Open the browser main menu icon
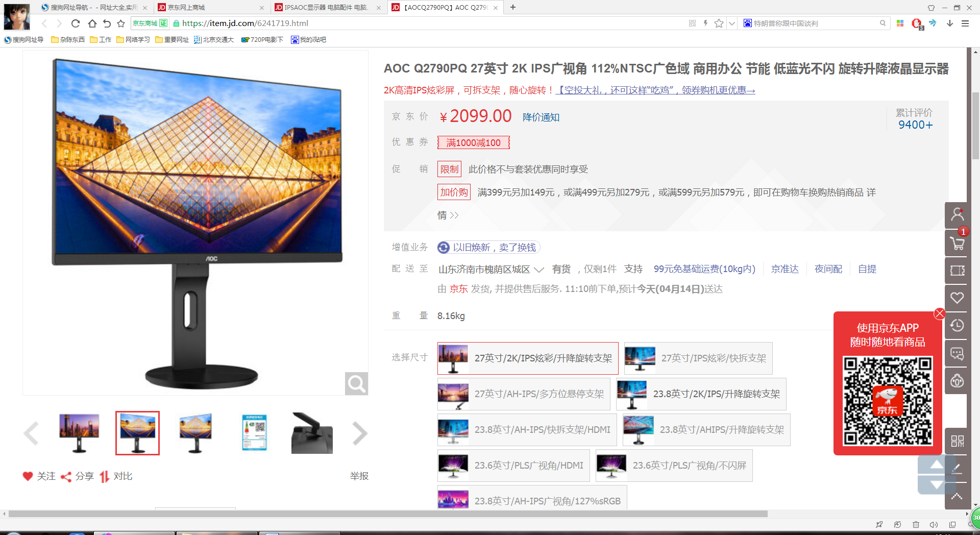Screen dimensions: 980x535 (965, 23)
